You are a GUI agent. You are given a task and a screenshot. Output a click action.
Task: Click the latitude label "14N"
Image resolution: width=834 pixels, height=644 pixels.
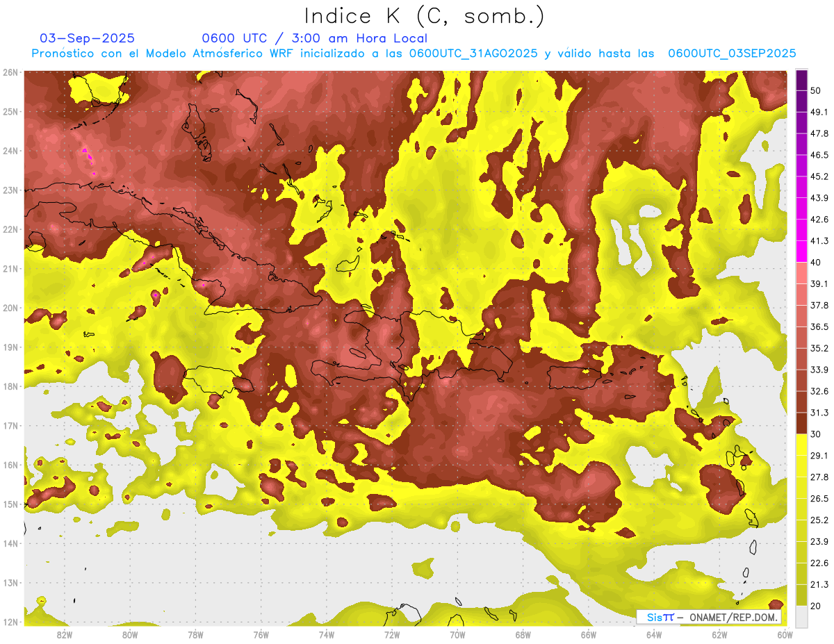[x=10, y=543]
